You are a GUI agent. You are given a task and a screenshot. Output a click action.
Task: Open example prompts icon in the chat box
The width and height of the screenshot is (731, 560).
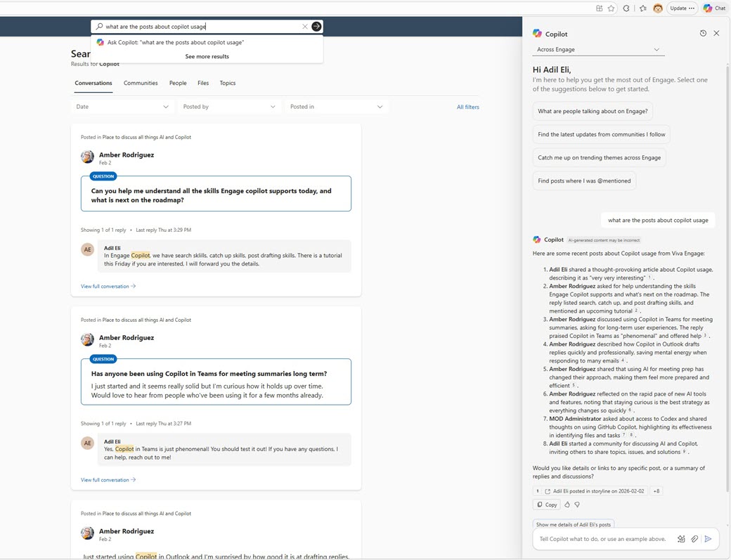pyautogui.click(x=680, y=538)
